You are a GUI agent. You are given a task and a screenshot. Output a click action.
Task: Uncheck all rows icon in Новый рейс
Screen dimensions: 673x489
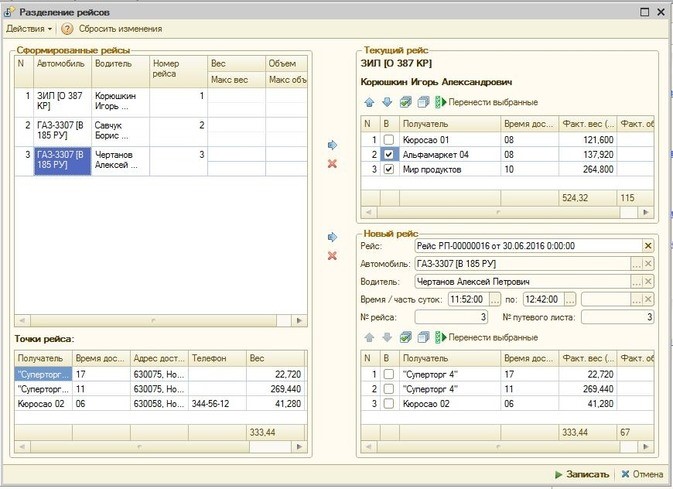(423, 337)
